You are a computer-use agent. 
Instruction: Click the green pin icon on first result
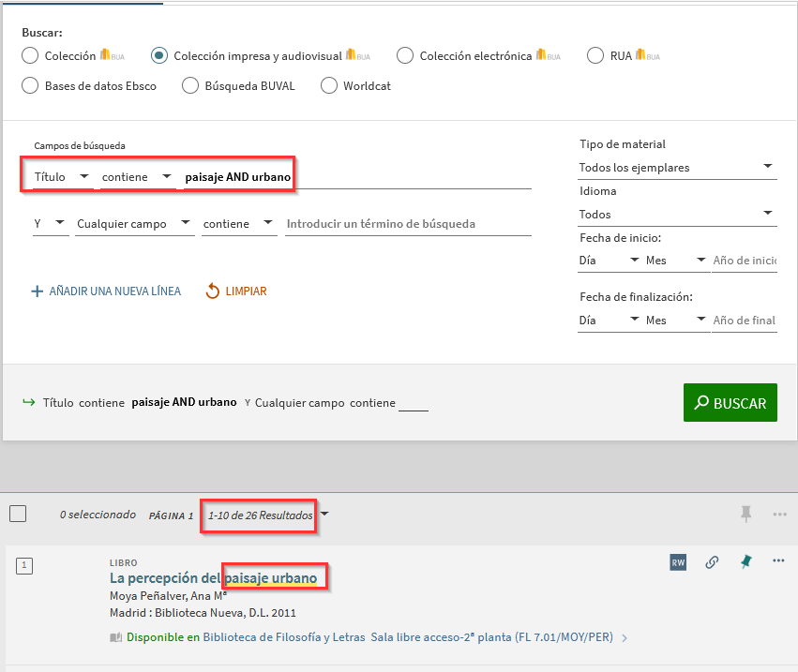tap(745, 562)
